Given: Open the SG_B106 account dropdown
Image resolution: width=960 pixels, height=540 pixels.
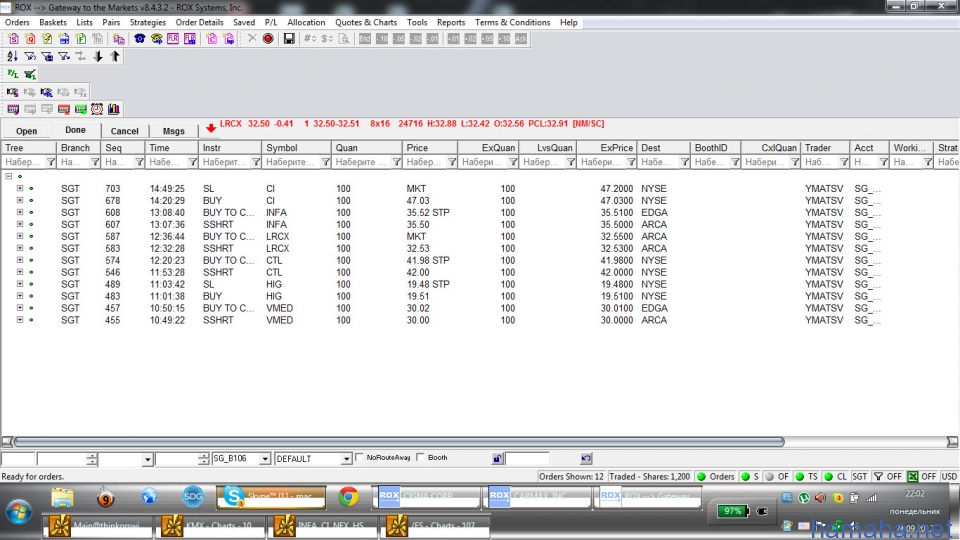Looking at the screenshot, I should tap(264, 459).
